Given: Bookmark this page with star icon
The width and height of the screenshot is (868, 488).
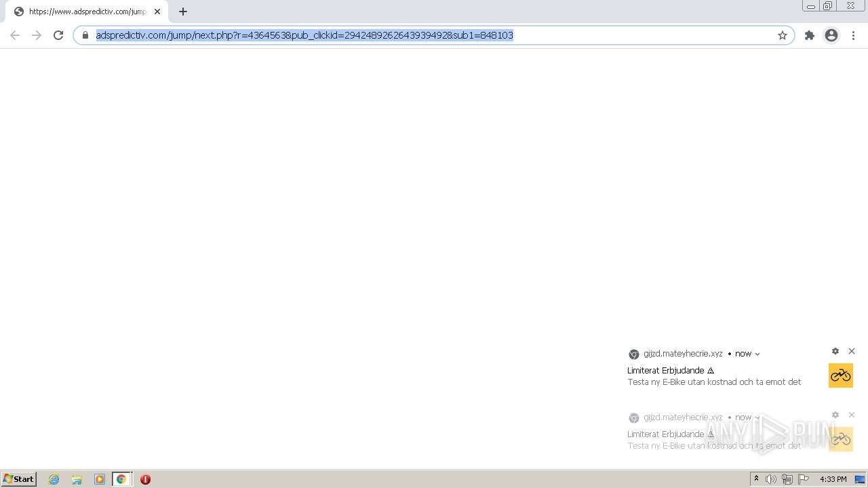Looking at the screenshot, I should (x=783, y=35).
